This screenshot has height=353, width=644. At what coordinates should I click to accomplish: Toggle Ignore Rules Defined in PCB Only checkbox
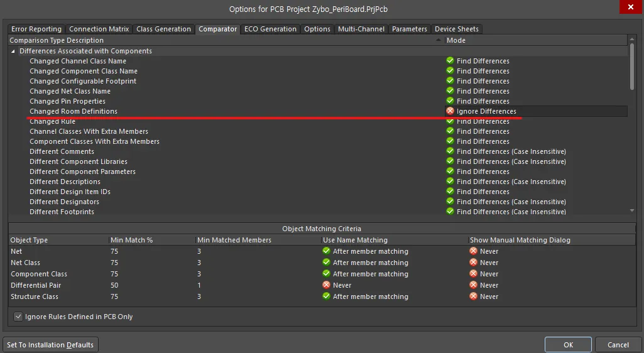pyautogui.click(x=18, y=317)
